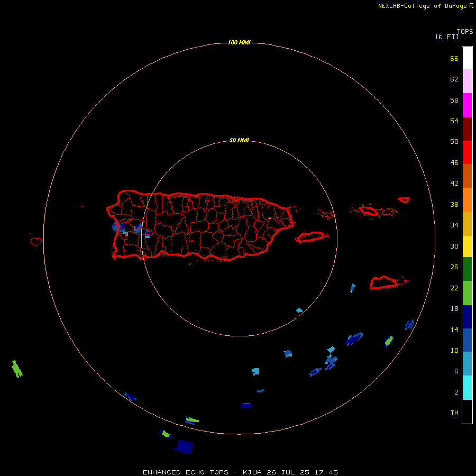Click the black TH threshold legend box
Screen dimensions: 476x476
[467, 411]
